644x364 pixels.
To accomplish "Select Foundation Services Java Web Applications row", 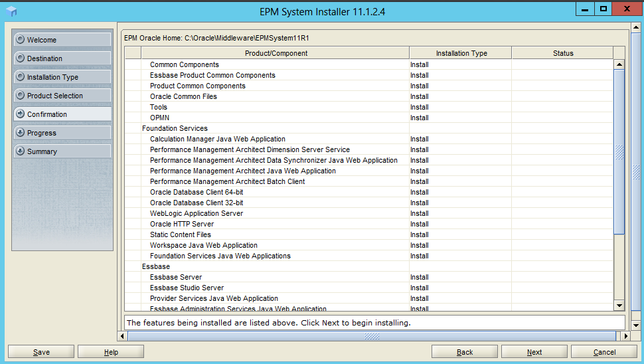I will pyautogui.click(x=369, y=256).
